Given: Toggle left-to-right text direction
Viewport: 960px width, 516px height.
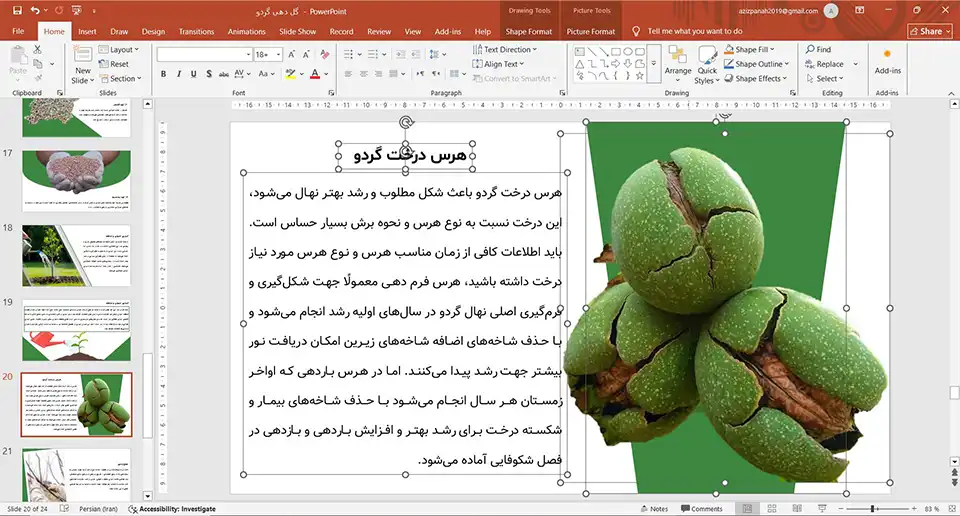Looking at the screenshot, I should click(420, 73).
